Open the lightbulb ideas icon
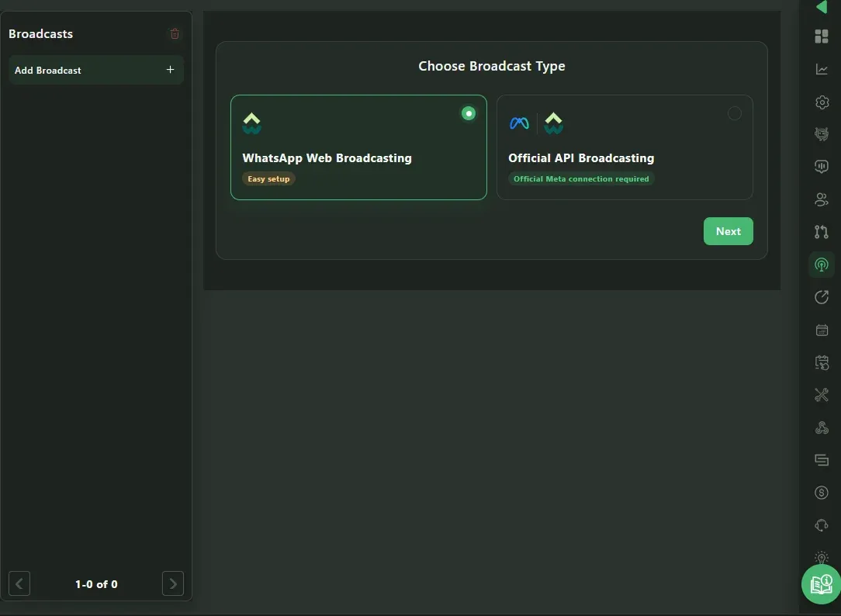Screen dimensions: 841x616 (x=821, y=558)
